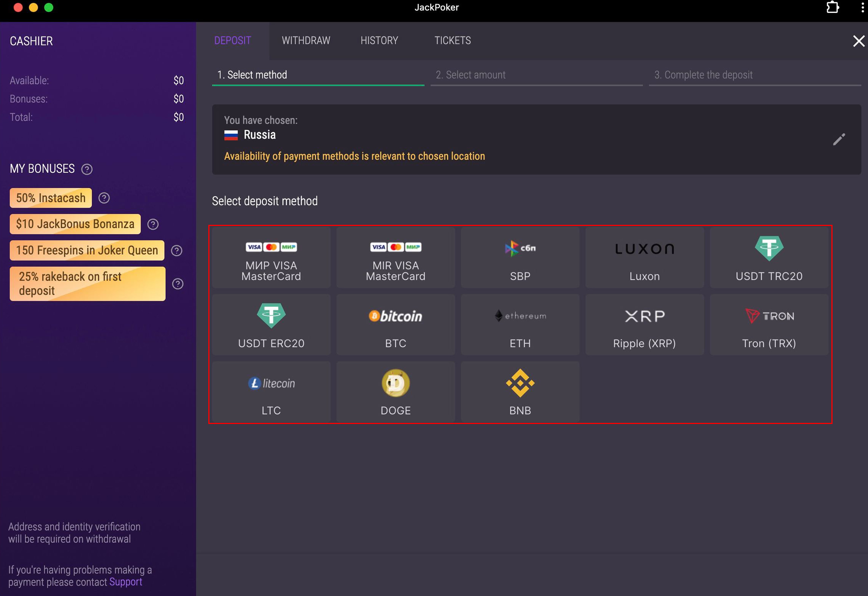The width and height of the screenshot is (868, 596).
Task: Select Luxon deposit option
Action: (644, 258)
